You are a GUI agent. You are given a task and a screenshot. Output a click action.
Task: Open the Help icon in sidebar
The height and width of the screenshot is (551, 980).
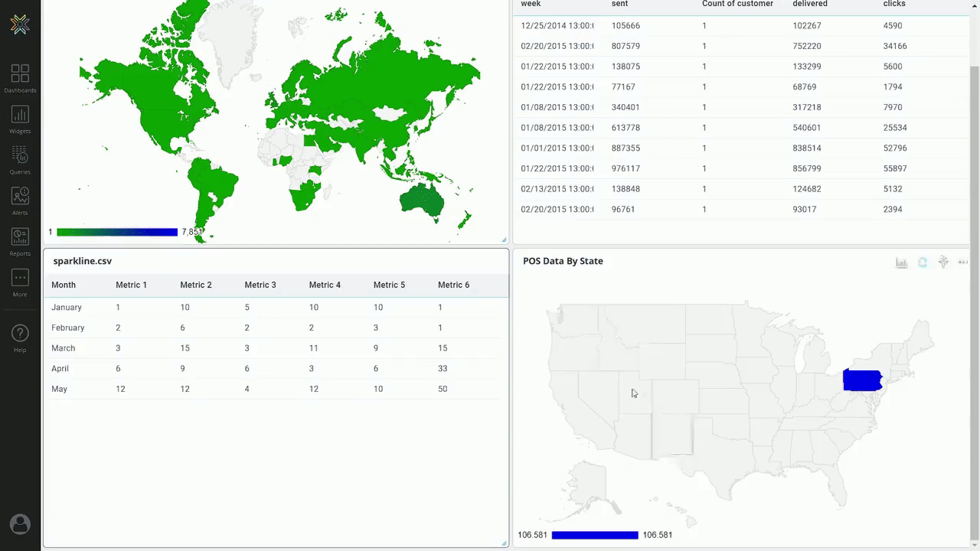point(20,337)
